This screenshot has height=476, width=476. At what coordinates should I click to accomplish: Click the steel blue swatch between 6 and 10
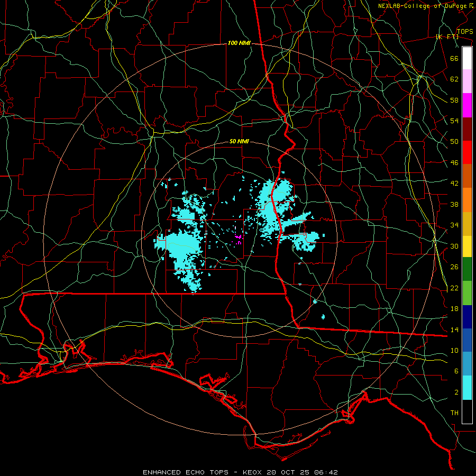coord(467,364)
